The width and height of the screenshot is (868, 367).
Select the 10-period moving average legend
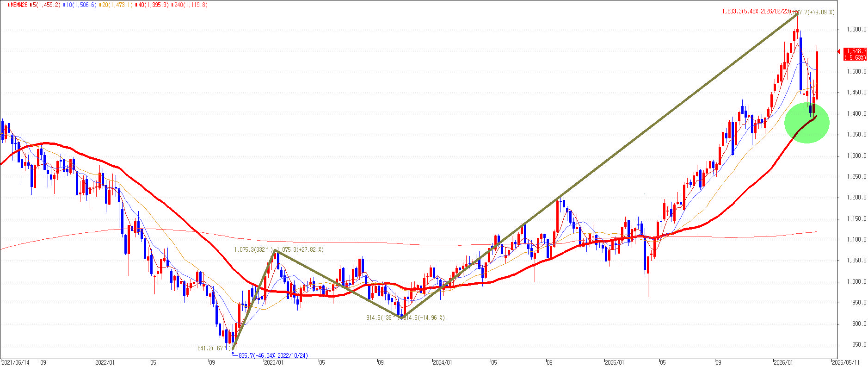point(80,5)
